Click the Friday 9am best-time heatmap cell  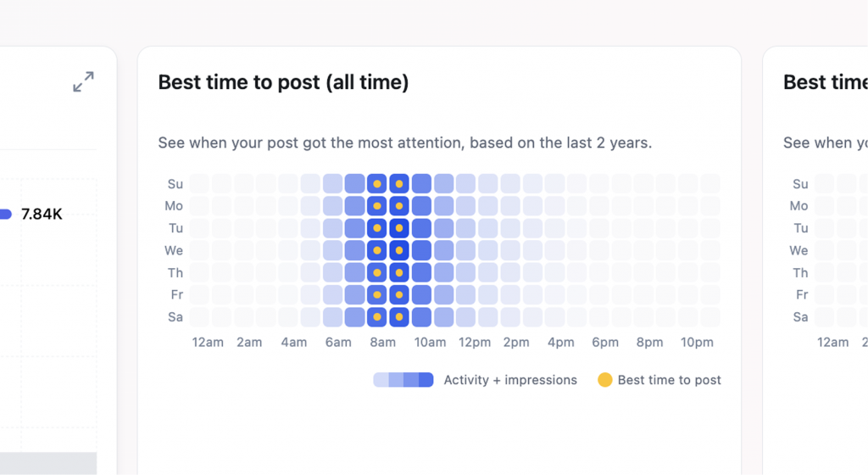(x=399, y=294)
